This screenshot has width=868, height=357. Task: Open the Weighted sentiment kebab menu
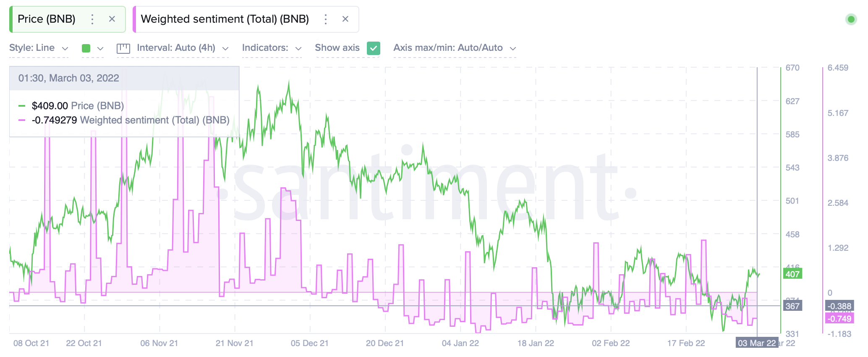[325, 19]
